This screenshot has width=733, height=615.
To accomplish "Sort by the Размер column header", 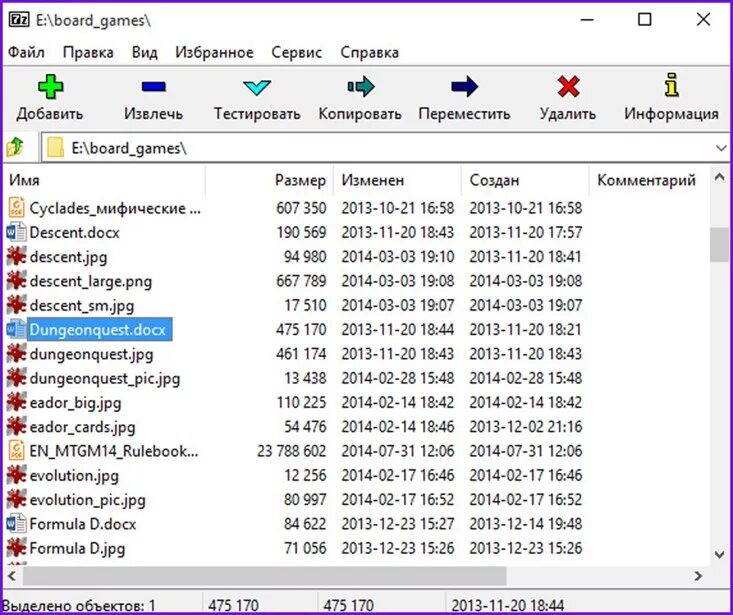I will point(269,180).
